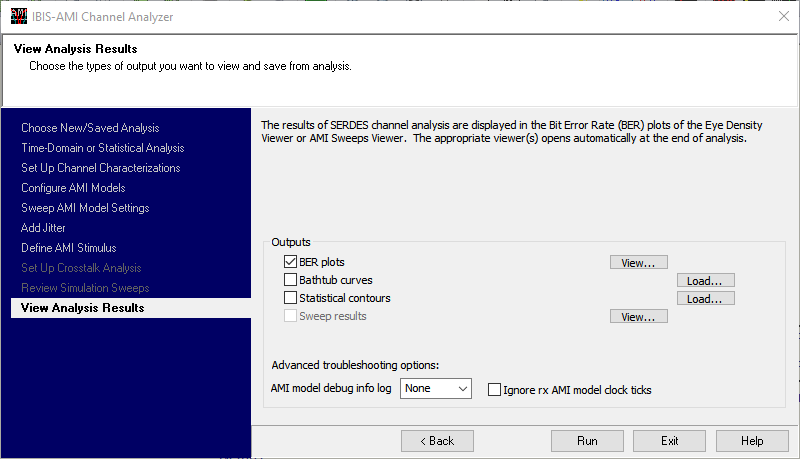Enable the Statistical contours checkbox
Screen dimensions: 800x459
coord(291,298)
